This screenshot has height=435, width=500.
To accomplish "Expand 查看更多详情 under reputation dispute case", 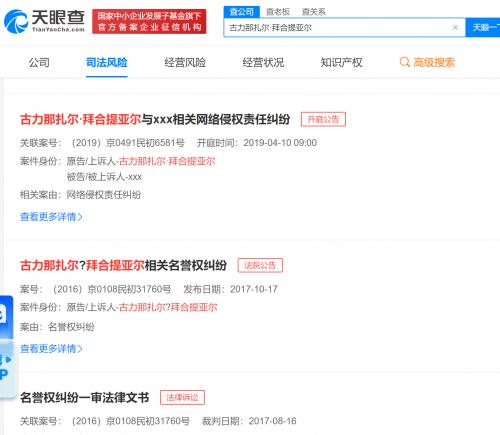I will pyautogui.click(x=51, y=349).
